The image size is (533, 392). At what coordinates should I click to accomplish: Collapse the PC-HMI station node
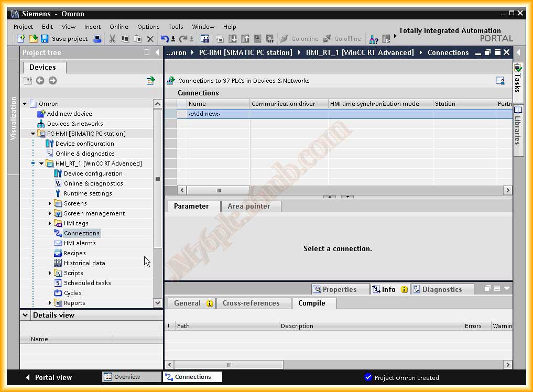(33, 134)
